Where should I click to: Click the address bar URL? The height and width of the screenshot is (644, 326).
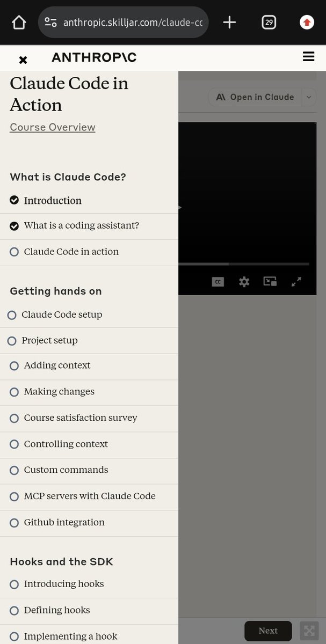[133, 22]
